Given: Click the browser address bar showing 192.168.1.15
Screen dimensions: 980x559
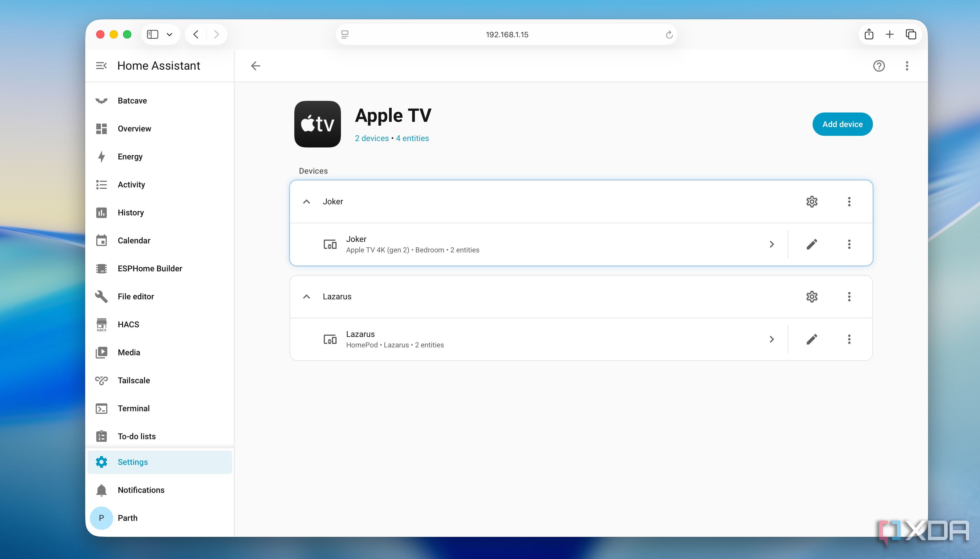Looking at the screenshot, I should click(x=507, y=35).
